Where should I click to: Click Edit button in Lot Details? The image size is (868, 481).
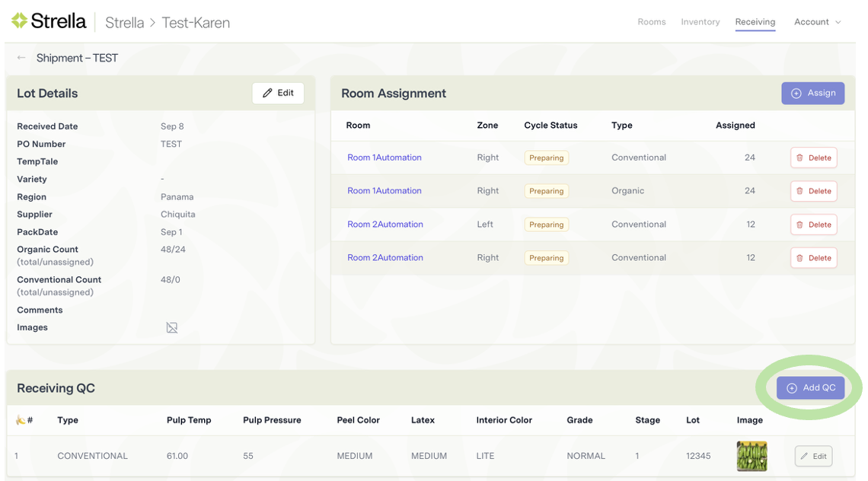click(278, 93)
